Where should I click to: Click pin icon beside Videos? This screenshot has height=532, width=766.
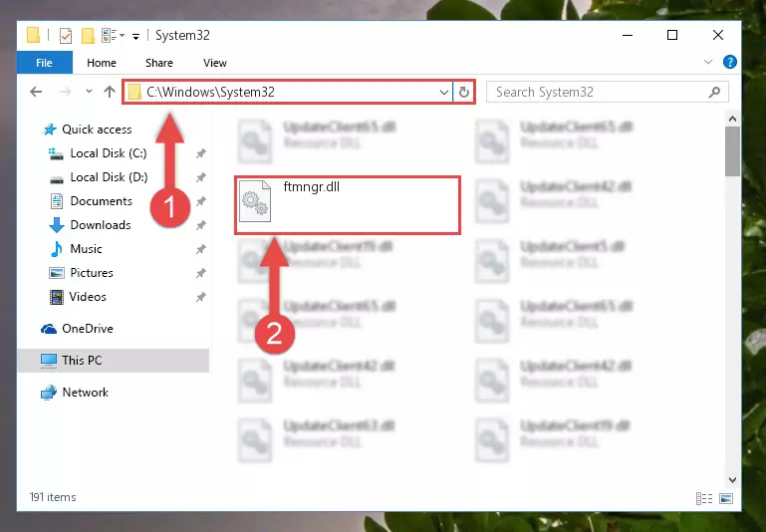coord(200,297)
